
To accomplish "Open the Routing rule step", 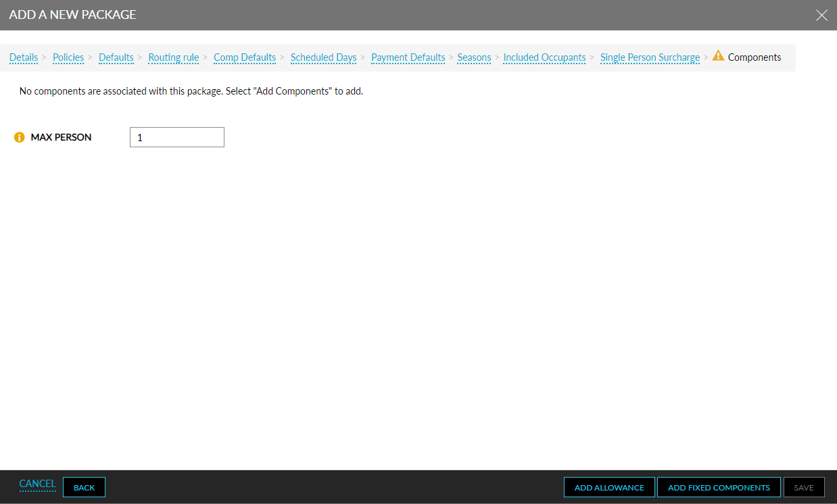I will pyautogui.click(x=173, y=57).
